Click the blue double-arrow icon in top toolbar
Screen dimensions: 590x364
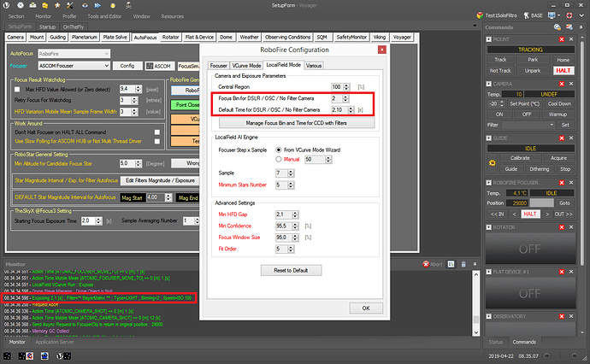pyautogui.click(x=97, y=5)
